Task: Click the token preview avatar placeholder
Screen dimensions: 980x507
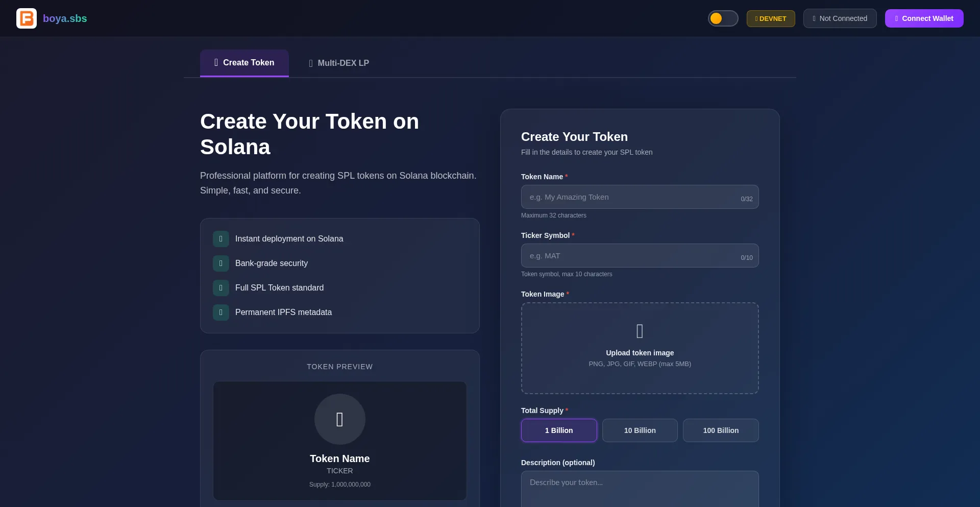Action: pos(340,419)
